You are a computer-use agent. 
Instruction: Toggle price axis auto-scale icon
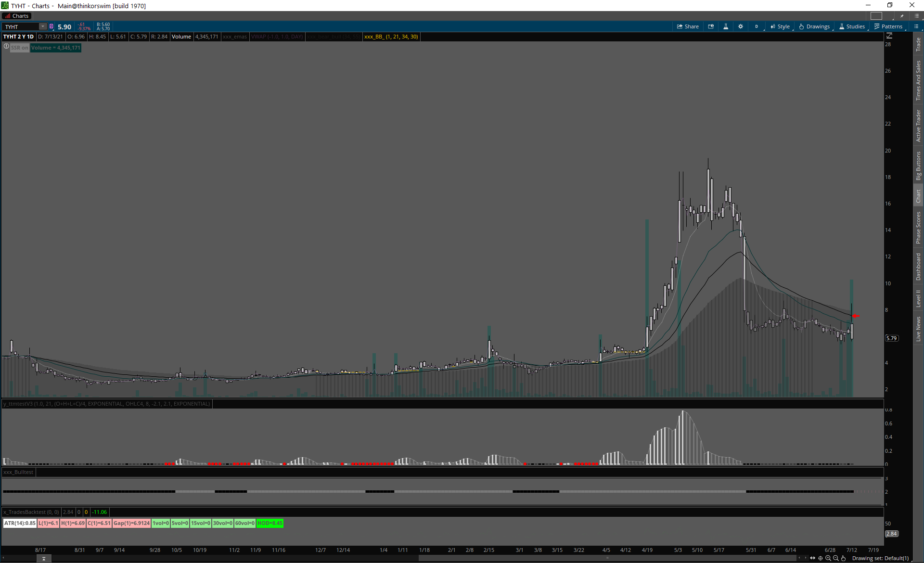coord(889,36)
